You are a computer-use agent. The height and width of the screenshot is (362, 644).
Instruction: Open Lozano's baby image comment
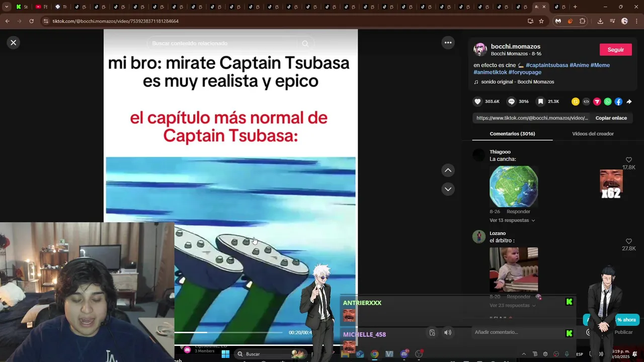coord(514,269)
